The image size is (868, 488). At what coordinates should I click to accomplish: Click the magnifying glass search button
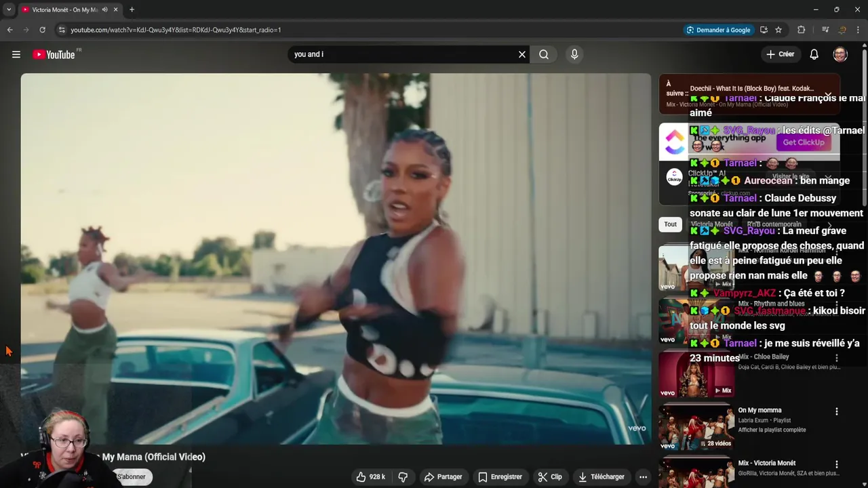544,54
